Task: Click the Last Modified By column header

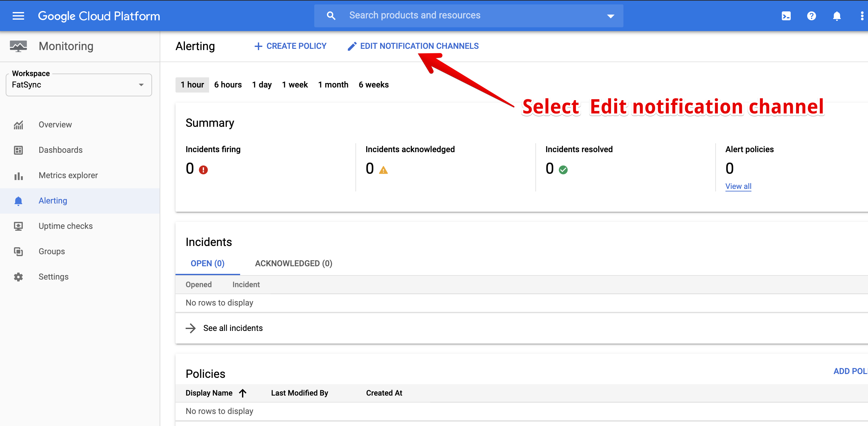Action: (300, 393)
